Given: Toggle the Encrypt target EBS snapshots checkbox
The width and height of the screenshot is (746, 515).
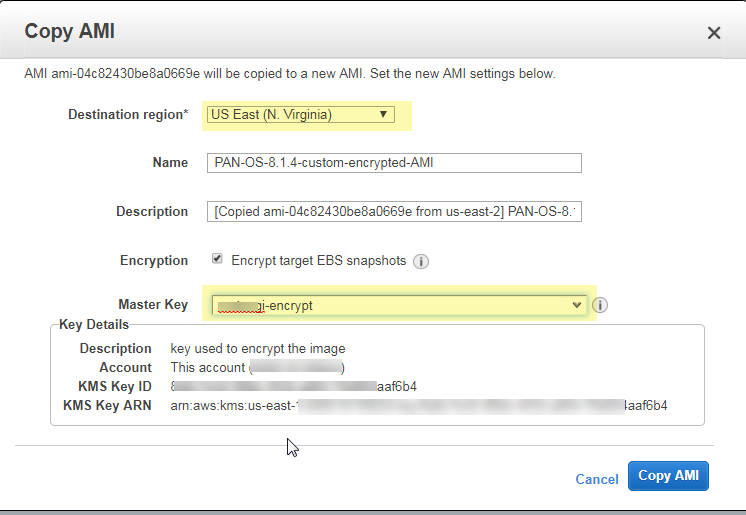Looking at the screenshot, I should point(217,259).
